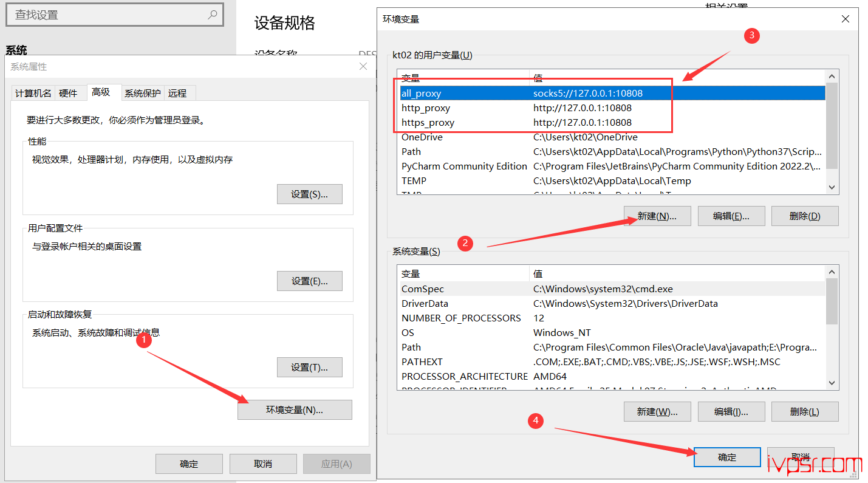Close the 环境变量 dialog
This screenshot has width=868, height=483.
click(x=846, y=19)
